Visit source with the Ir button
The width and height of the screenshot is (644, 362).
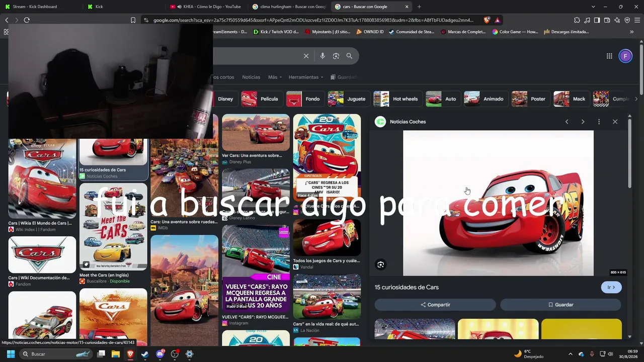(x=611, y=287)
